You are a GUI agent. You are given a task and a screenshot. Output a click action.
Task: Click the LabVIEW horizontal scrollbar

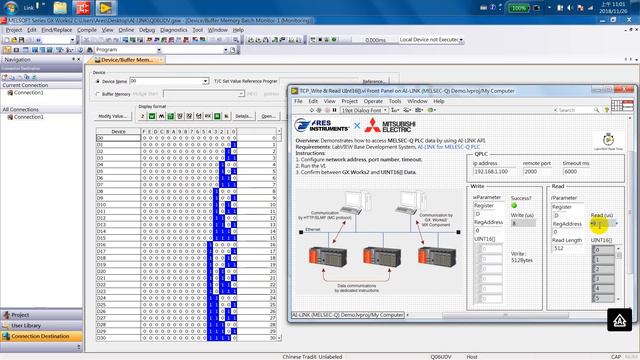coord(505,315)
